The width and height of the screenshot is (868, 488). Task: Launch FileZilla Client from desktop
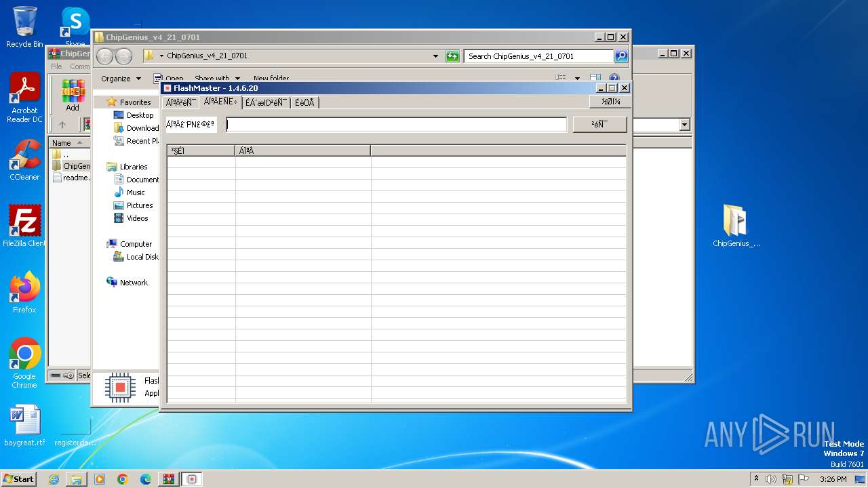point(24,226)
